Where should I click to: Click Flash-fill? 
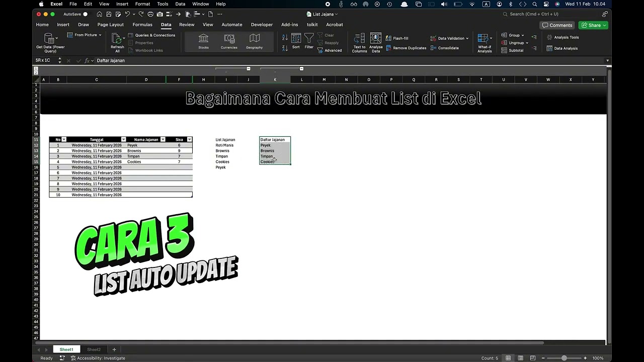[397, 38]
